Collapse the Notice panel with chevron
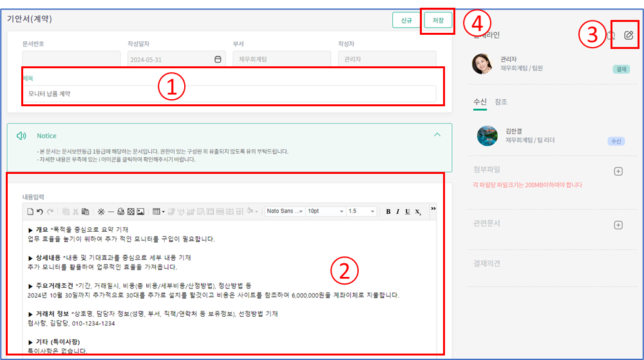The height and width of the screenshot is (360, 644). 437,135
